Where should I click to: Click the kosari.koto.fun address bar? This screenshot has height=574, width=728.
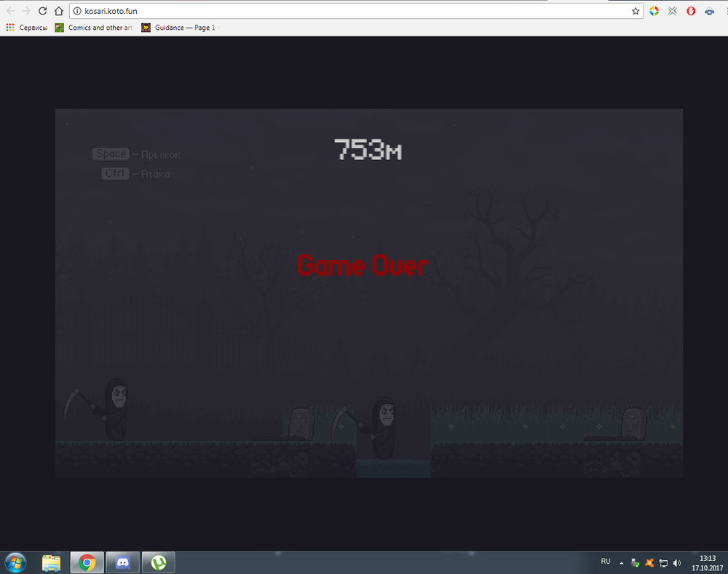pos(349,11)
